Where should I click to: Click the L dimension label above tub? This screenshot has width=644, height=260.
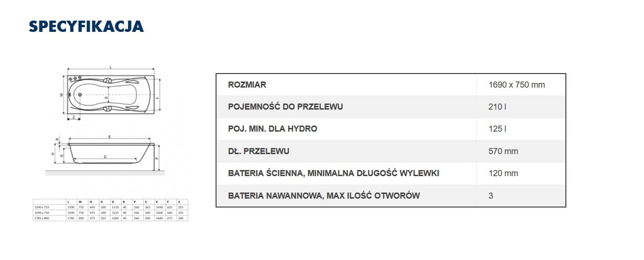tap(110, 67)
